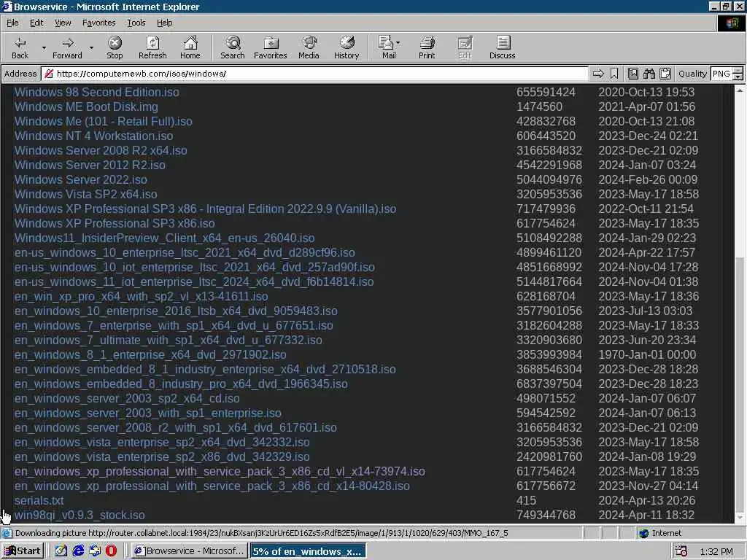Stop the page loading
The image size is (747, 560).
click(x=115, y=47)
